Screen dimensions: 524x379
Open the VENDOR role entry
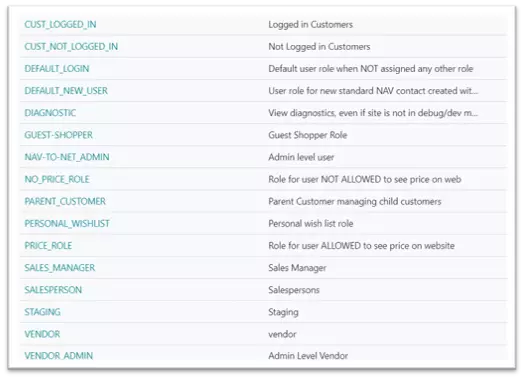42,334
